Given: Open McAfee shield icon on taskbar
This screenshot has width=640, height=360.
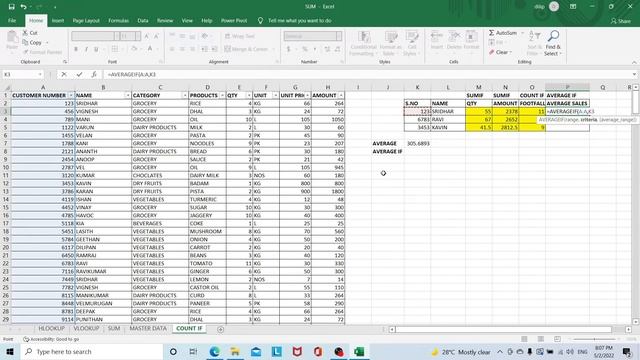Looking at the screenshot, I should click(297, 351).
